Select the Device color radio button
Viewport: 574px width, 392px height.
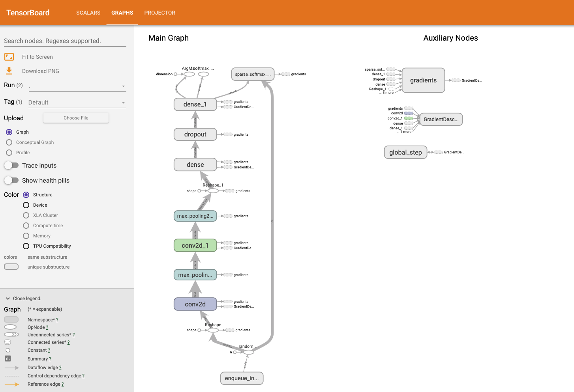pyautogui.click(x=26, y=205)
